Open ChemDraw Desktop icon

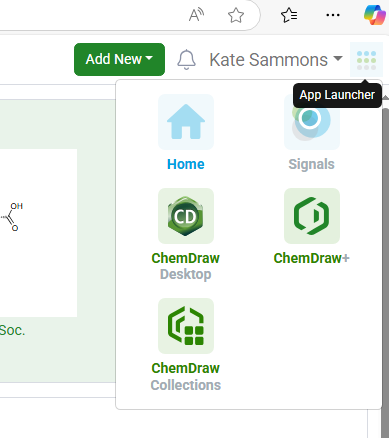click(186, 216)
